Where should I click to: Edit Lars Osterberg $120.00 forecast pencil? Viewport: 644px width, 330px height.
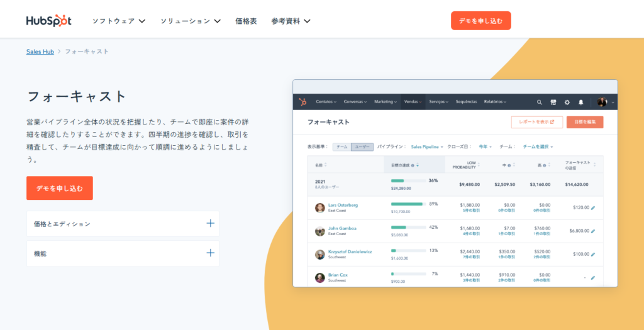592,207
